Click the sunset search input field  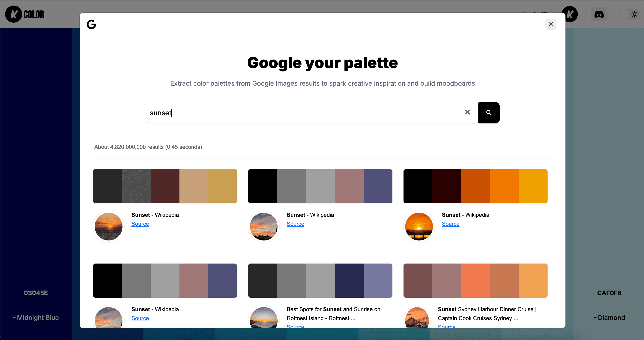point(312,113)
